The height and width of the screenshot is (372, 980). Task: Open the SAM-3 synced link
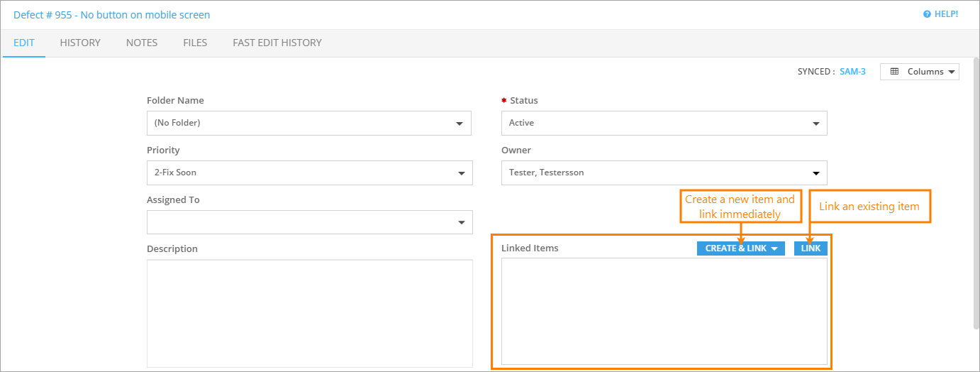tap(852, 72)
